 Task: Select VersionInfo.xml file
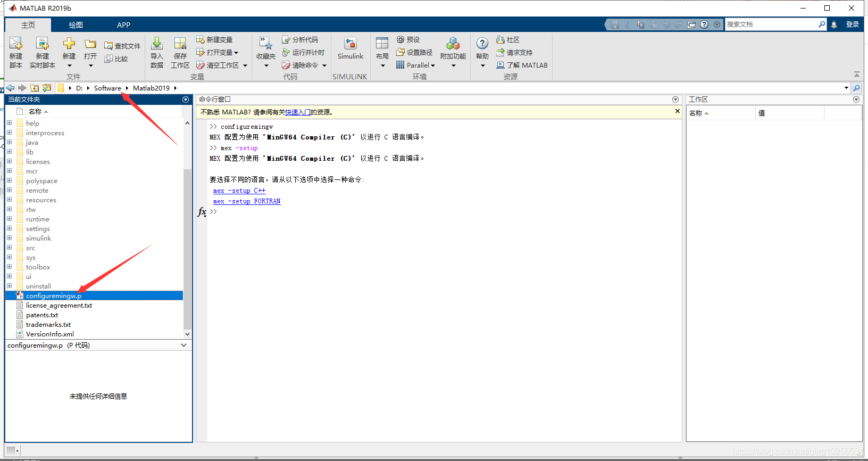[x=49, y=334]
